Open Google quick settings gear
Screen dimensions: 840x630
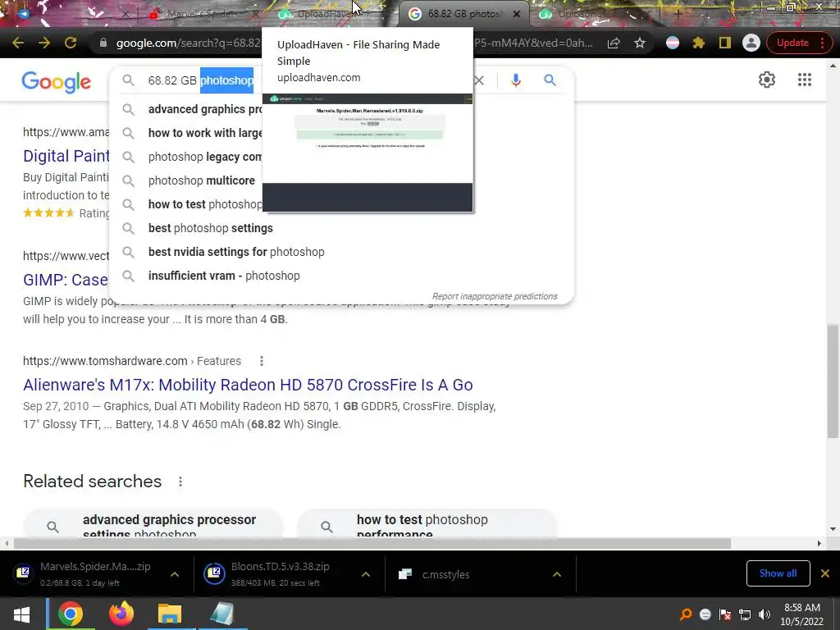click(767, 80)
